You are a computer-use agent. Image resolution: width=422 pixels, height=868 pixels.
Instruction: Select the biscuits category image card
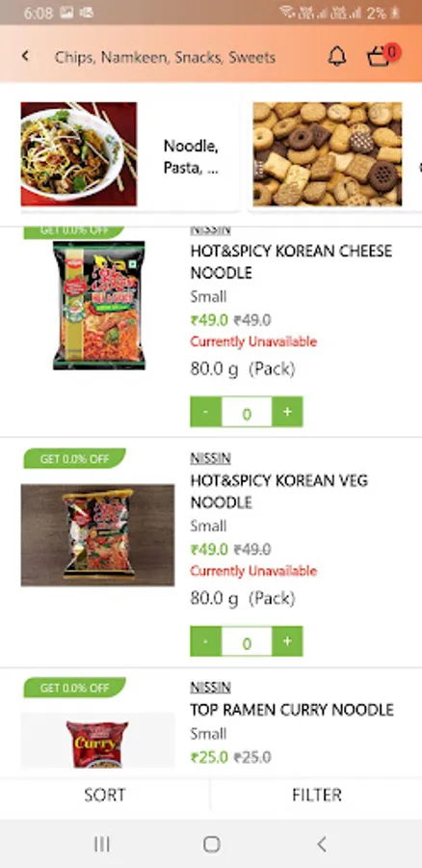[x=328, y=154]
